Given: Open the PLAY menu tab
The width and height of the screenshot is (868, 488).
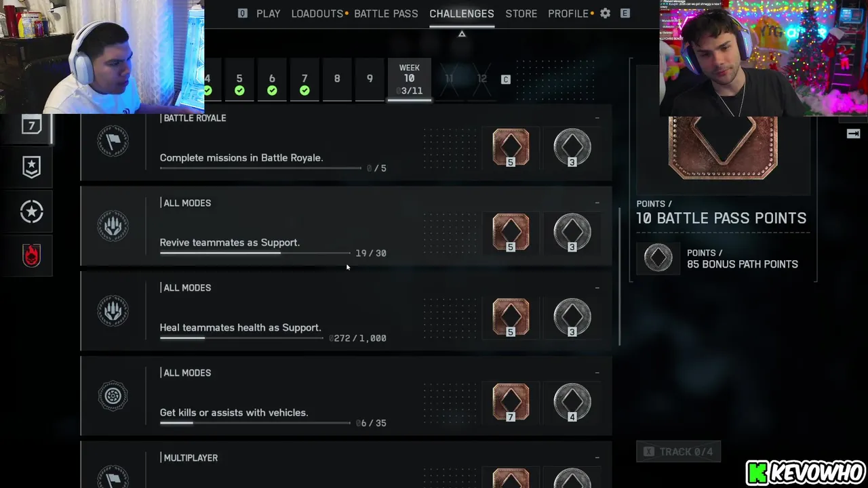Looking at the screenshot, I should click(268, 14).
